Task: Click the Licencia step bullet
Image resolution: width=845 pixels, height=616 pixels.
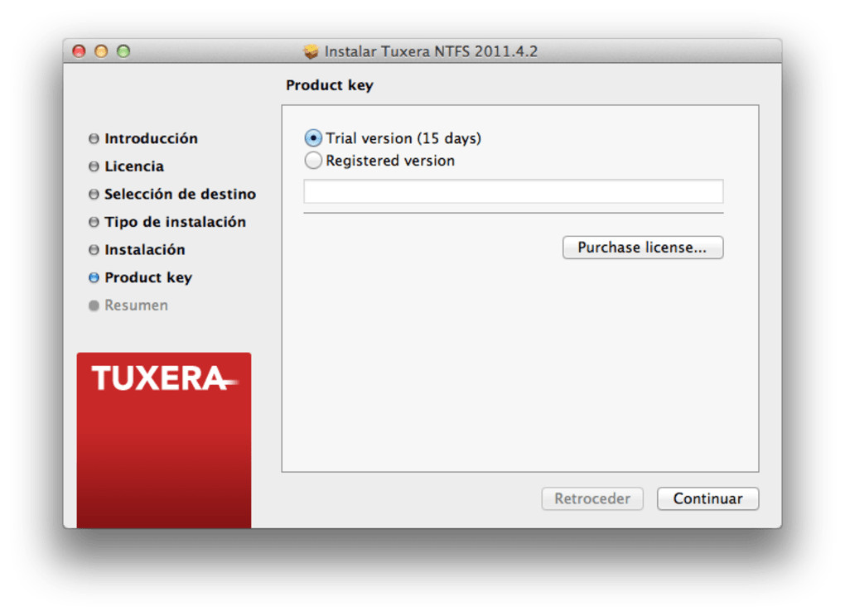Action: pyautogui.click(x=94, y=166)
